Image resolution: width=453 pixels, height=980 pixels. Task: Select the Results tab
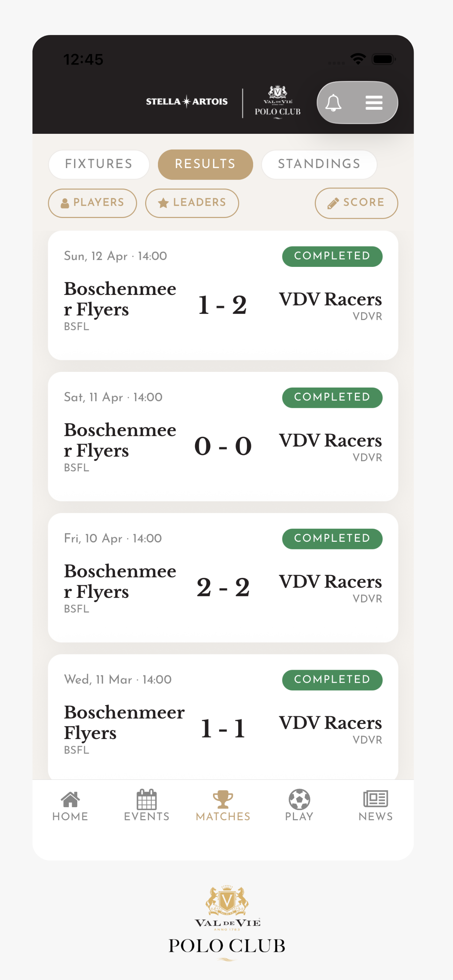(x=205, y=164)
